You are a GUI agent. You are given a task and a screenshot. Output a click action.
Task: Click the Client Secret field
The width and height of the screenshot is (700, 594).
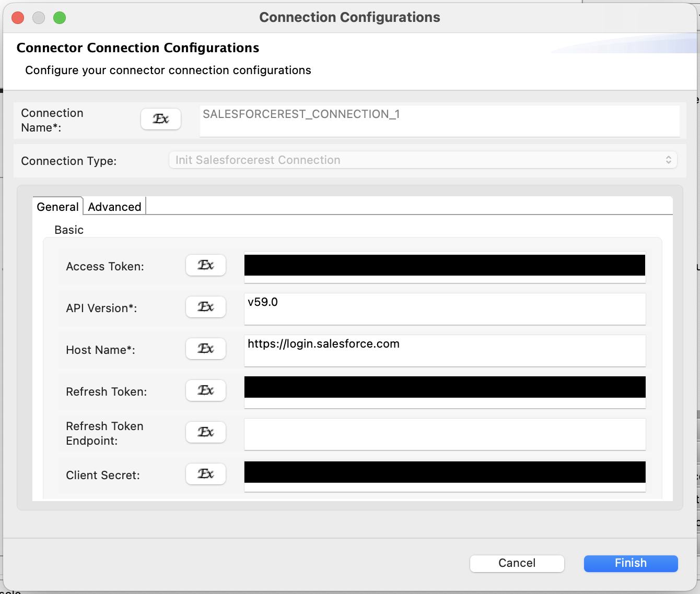coord(445,476)
